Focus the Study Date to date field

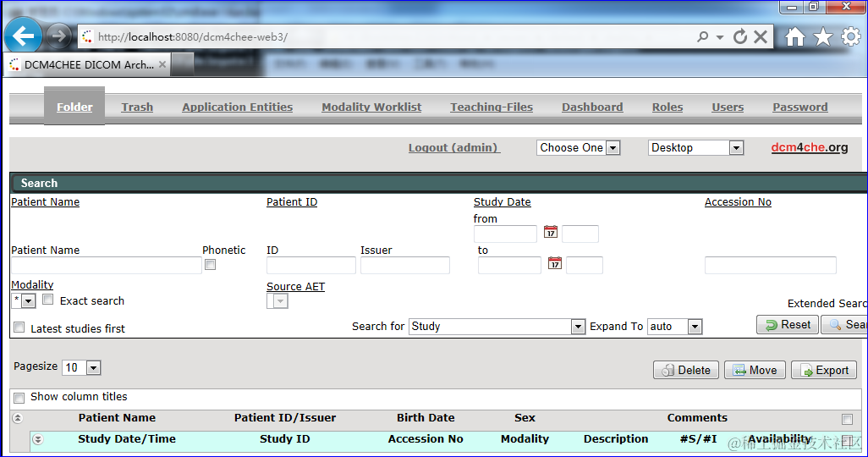[x=510, y=266]
